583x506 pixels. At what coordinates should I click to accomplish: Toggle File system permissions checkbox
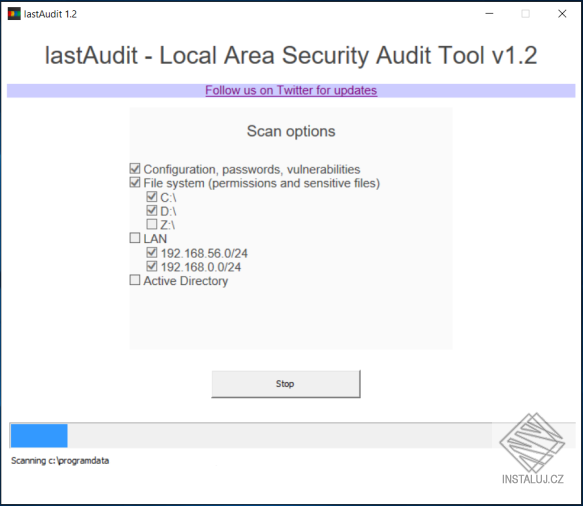pos(135,183)
